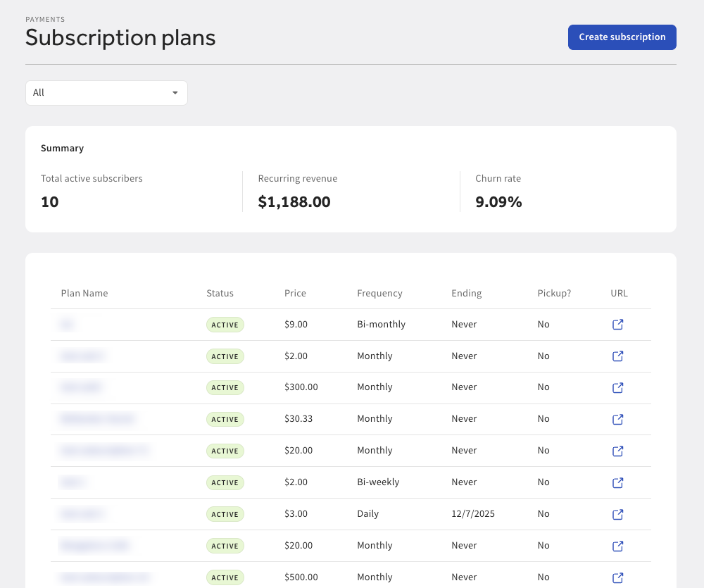Open the URL icon for the $3.00 Daily plan
The height and width of the screenshot is (588, 704).
click(617, 514)
